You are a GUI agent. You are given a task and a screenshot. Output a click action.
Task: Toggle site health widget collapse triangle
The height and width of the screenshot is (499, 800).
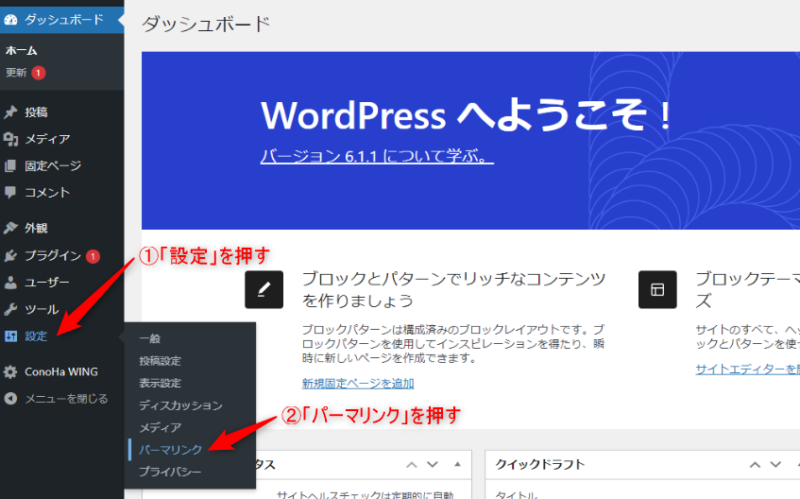pyautogui.click(x=458, y=464)
